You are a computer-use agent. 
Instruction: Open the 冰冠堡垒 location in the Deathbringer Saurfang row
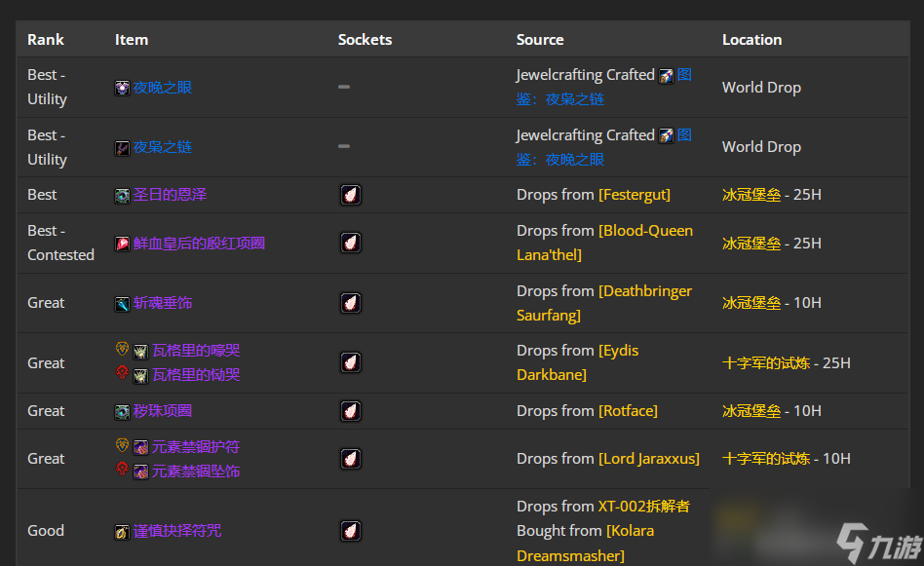coord(751,303)
